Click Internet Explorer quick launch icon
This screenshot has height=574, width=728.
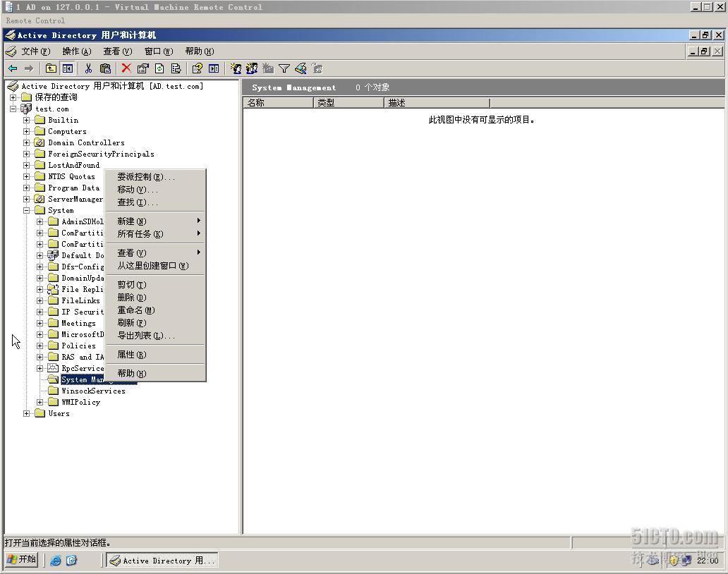[x=55, y=560]
